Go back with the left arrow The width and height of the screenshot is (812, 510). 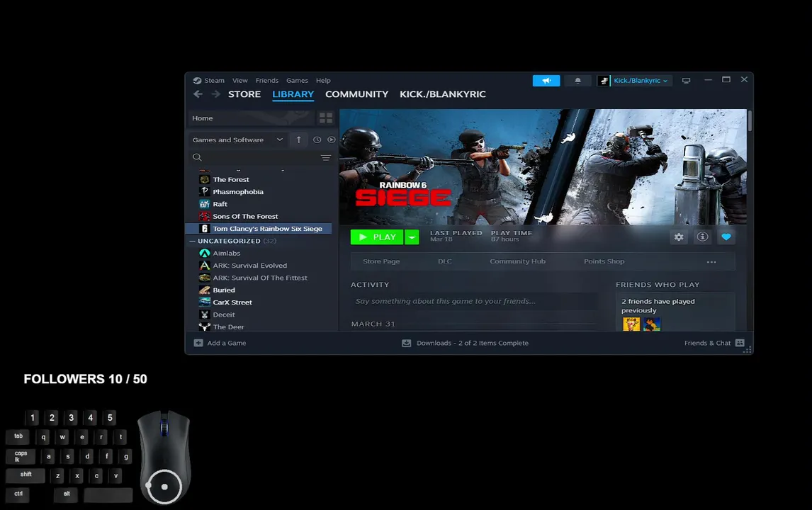pyautogui.click(x=198, y=94)
